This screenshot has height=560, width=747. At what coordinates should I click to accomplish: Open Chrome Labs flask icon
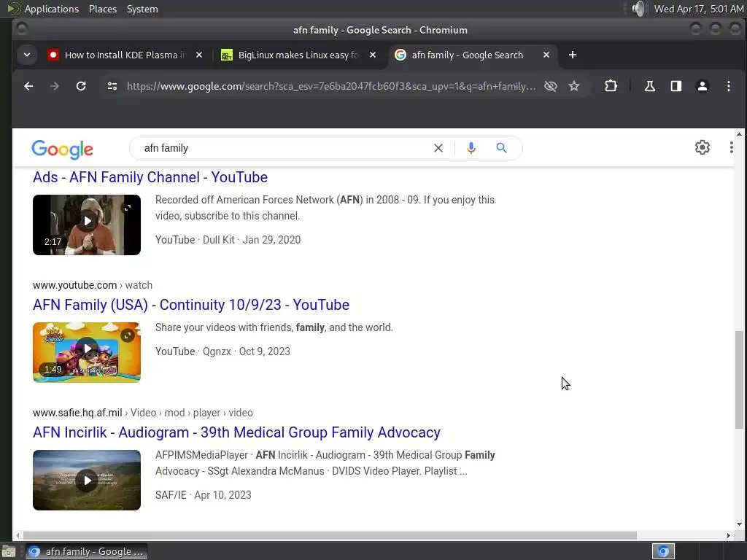pyautogui.click(x=650, y=86)
